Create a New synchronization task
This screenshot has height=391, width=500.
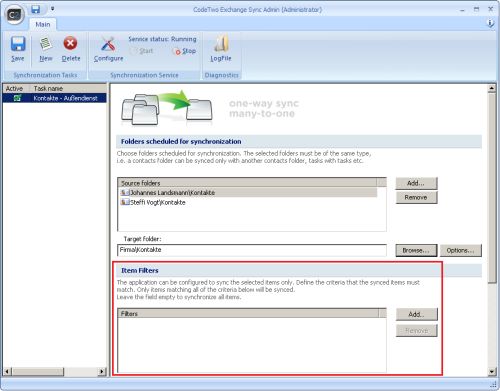coord(46,49)
